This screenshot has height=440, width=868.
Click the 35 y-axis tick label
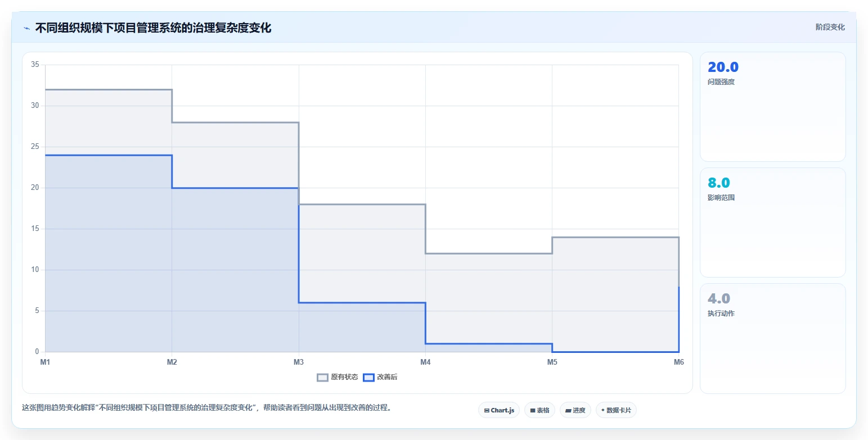pyautogui.click(x=35, y=65)
